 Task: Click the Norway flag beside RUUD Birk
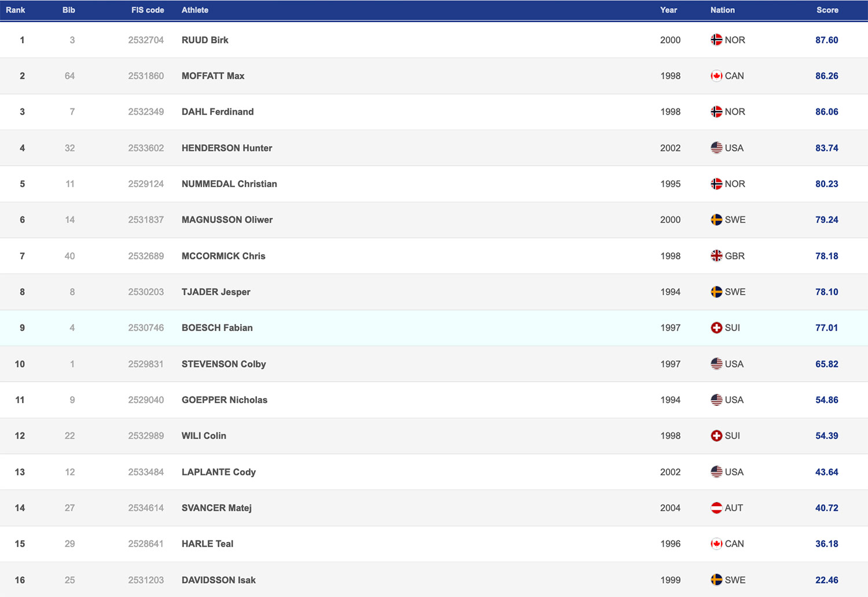tap(716, 40)
